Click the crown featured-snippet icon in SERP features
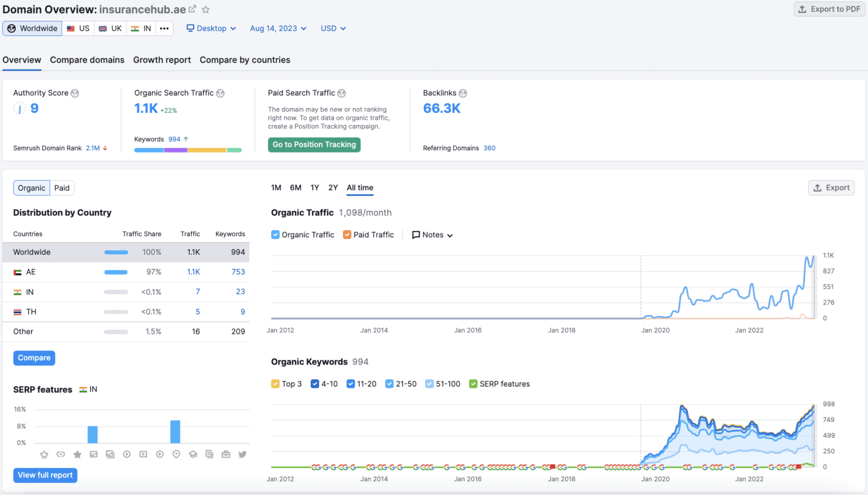 click(44, 454)
